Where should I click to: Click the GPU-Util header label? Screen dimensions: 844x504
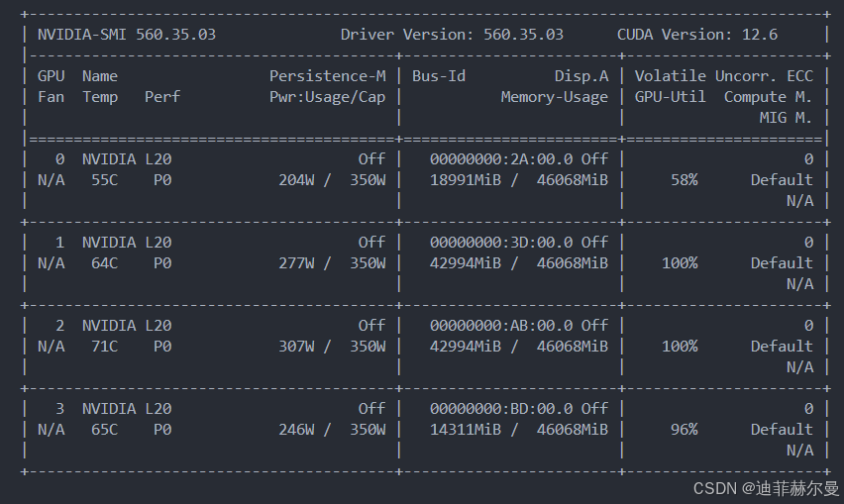pyautogui.click(x=670, y=97)
